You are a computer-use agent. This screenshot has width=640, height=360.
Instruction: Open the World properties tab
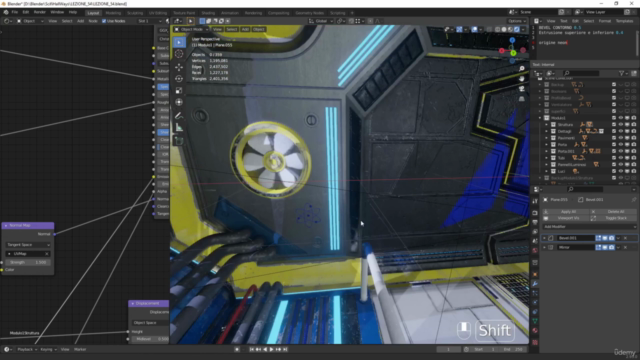click(x=535, y=251)
